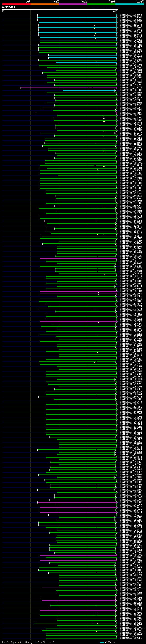146x644 pixels.
Task: Click the UniRef100_A5FLT1 entry
Action: tap(131, 80)
